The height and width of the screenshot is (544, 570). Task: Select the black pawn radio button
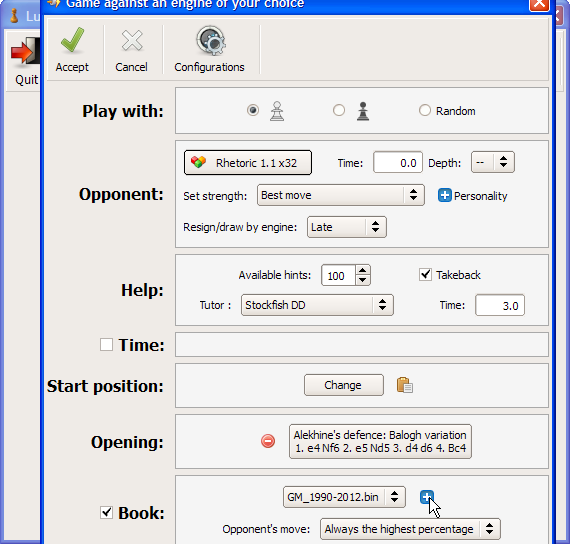click(339, 110)
